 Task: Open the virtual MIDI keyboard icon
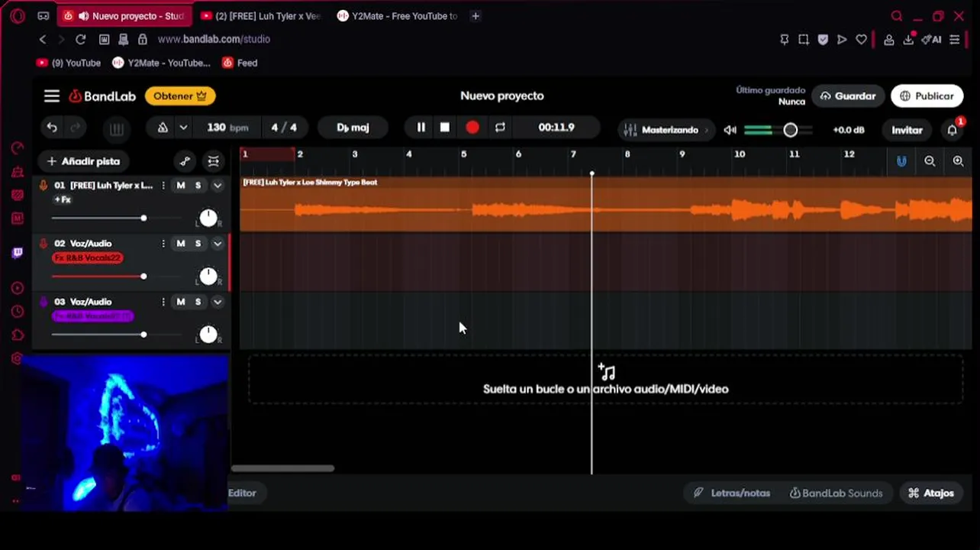[x=116, y=129]
